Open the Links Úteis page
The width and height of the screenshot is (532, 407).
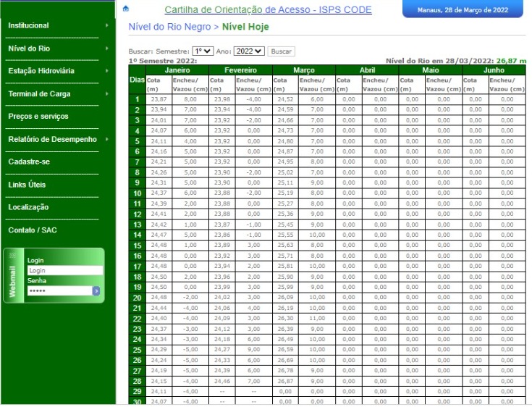pyautogui.click(x=27, y=185)
